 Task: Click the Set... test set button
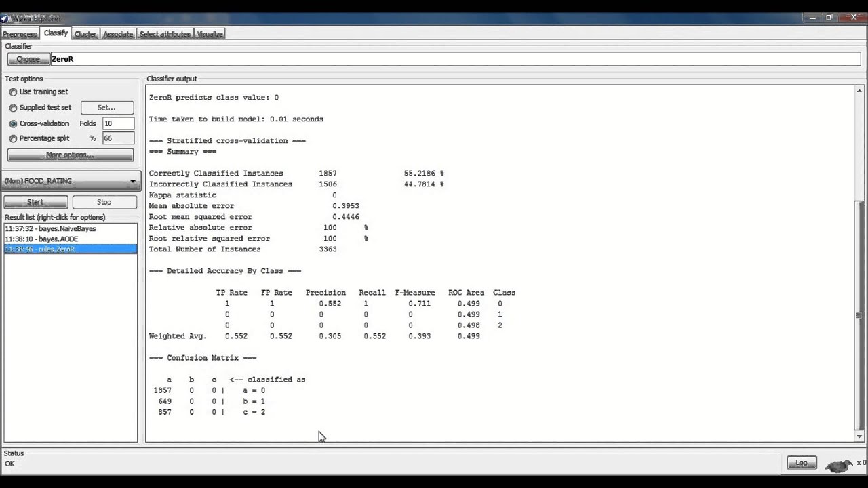coord(106,107)
